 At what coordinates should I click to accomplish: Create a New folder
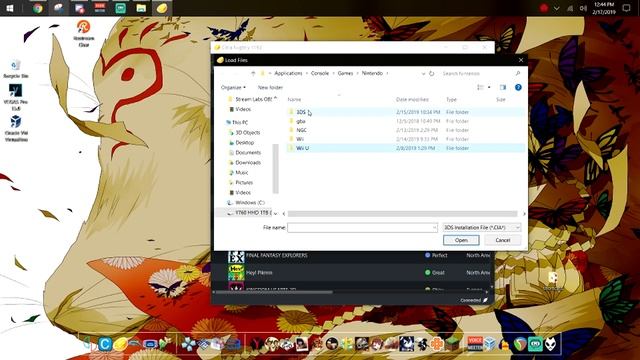click(x=270, y=87)
